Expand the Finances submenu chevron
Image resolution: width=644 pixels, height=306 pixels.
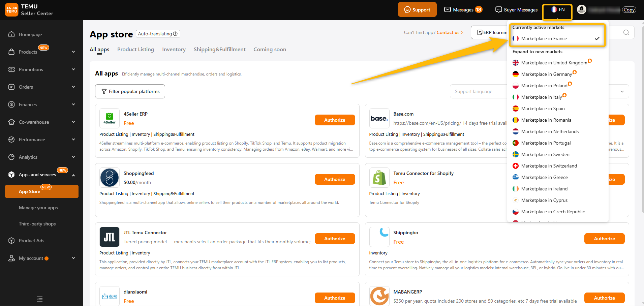tap(73, 104)
